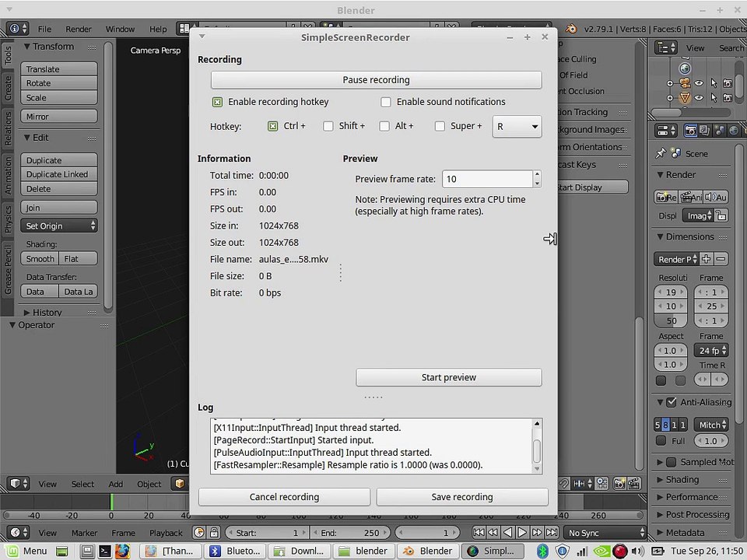Click the Pause recording button
This screenshot has width=747, height=560.
coord(376,79)
